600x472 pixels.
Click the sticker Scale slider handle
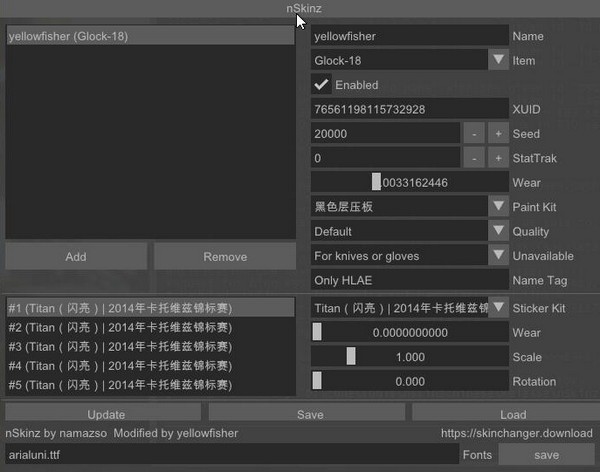[351, 356]
